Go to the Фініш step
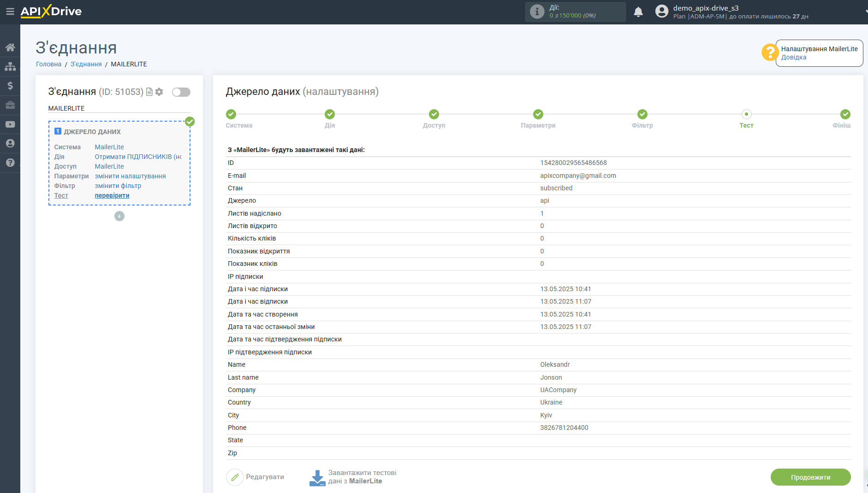868x493 pixels. point(842,119)
